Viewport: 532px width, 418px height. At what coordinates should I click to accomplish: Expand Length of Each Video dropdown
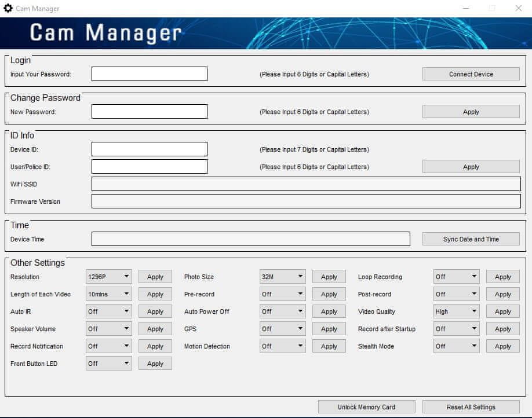click(x=109, y=294)
